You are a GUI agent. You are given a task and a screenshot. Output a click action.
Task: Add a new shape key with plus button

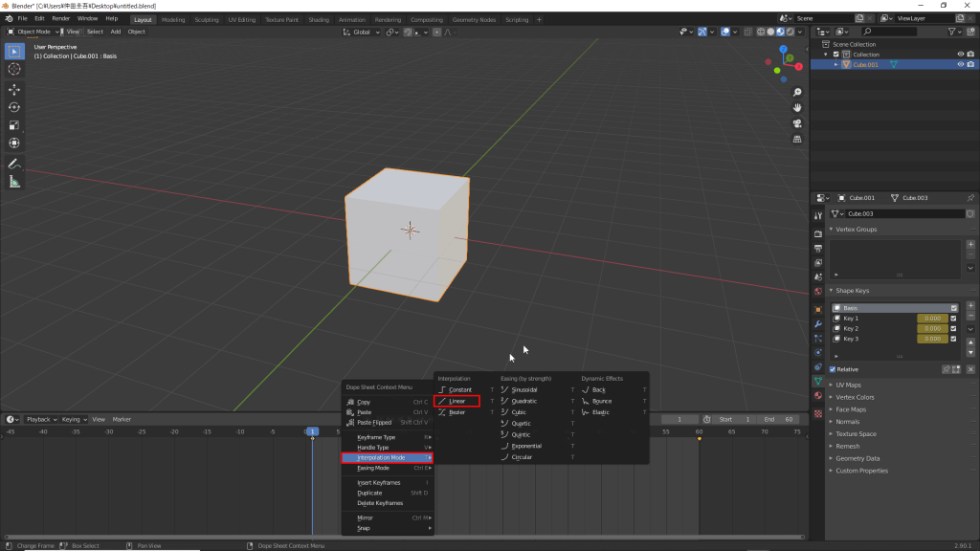point(970,305)
